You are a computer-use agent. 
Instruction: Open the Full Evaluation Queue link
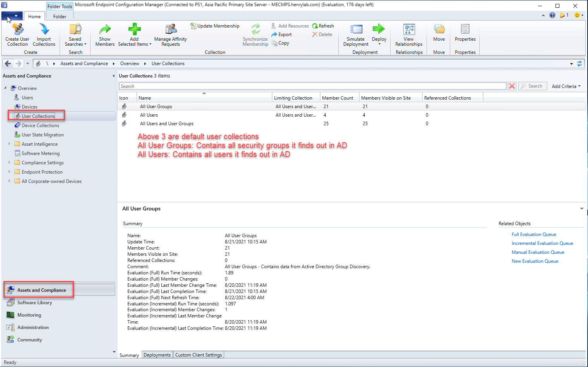click(x=533, y=234)
